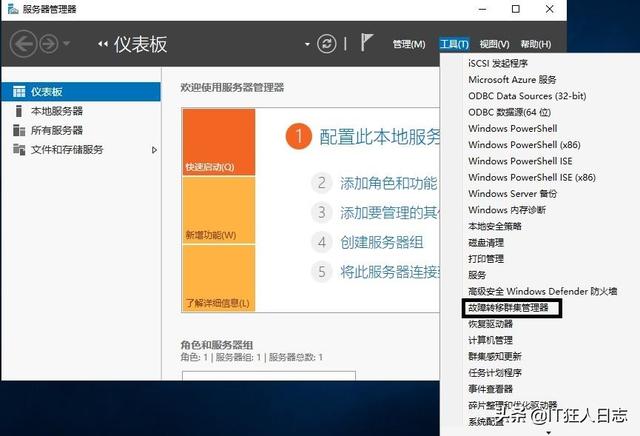The image size is (640, 436).
Task: Click the 仪表板 sidebar icon
Action: click(19, 91)
